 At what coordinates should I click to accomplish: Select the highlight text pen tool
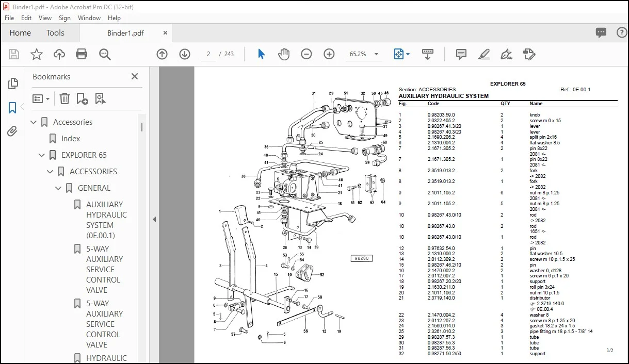click(483, 54)
